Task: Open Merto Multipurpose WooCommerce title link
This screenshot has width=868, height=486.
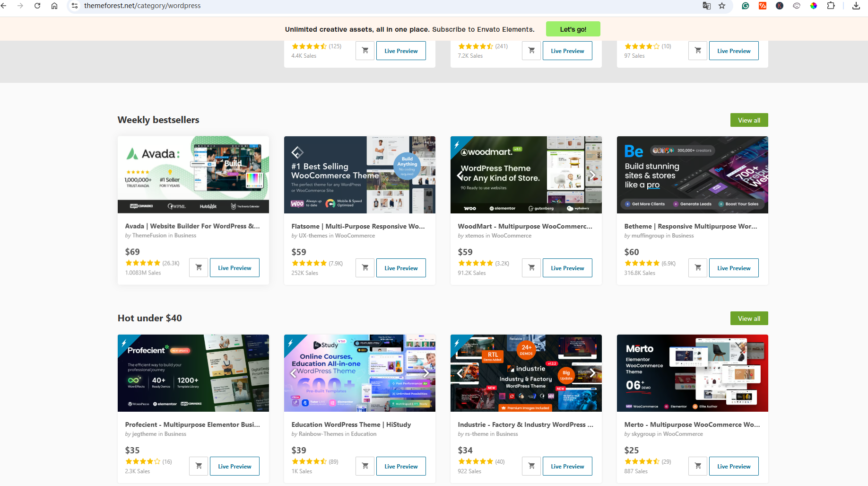Action: point(692,424)
